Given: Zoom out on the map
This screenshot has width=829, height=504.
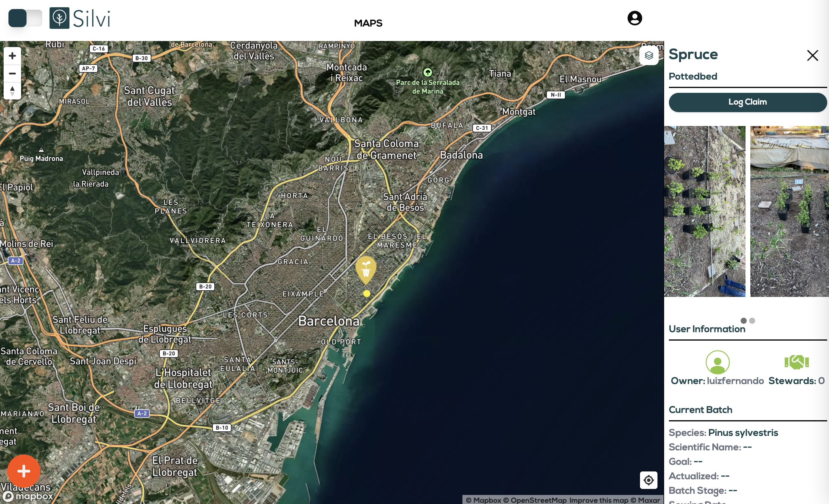Looking at the screenshot, I should (12, 73).
